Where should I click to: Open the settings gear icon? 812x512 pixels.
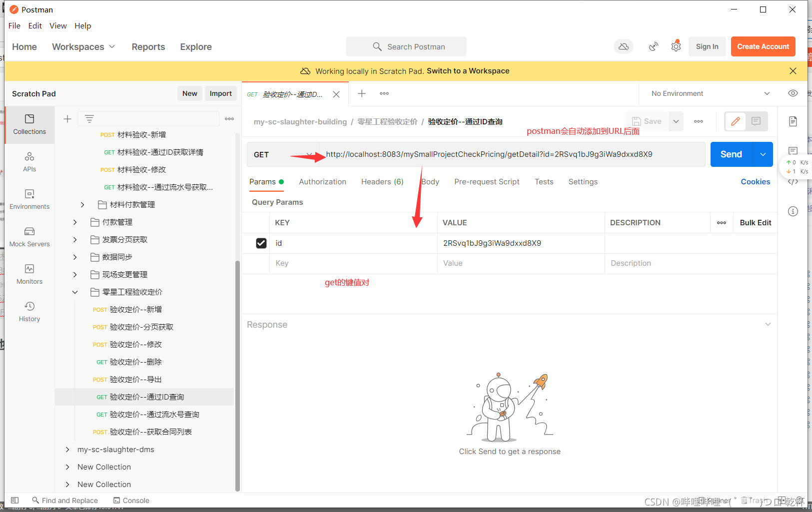pyautogui.click(x=676, y=46)
